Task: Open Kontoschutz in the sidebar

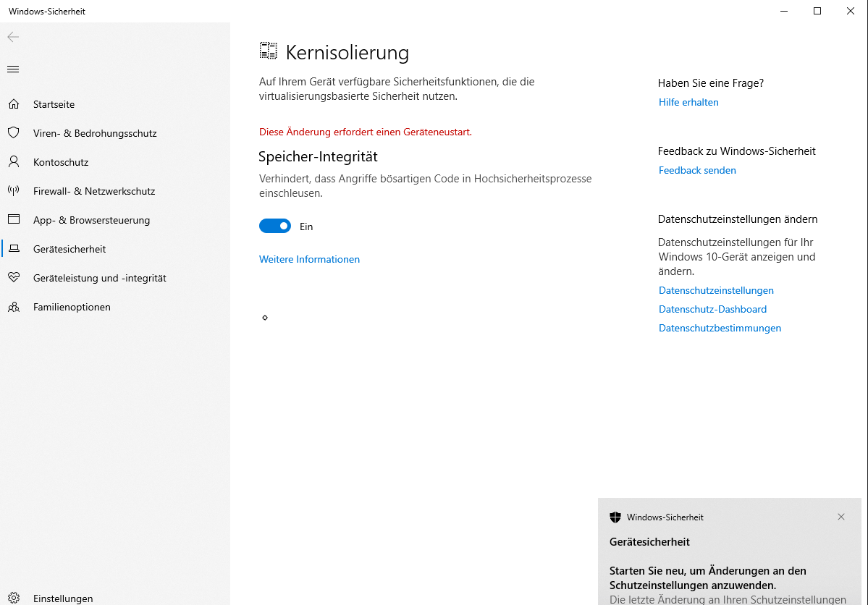Action: click(61, 162)
